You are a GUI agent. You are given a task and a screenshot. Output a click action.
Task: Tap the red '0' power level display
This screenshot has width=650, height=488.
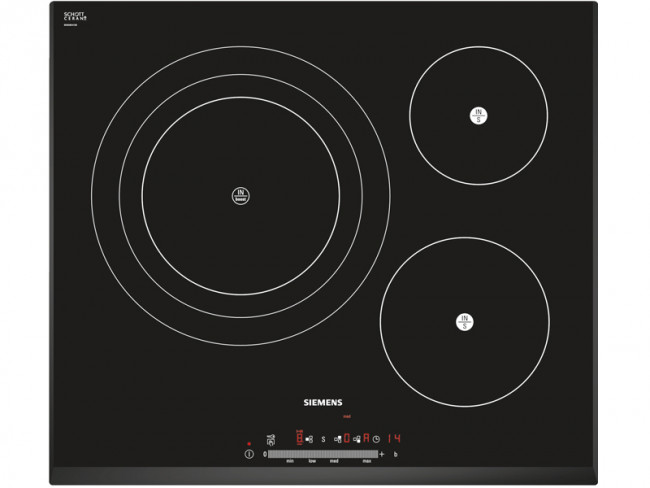point(347,438)
